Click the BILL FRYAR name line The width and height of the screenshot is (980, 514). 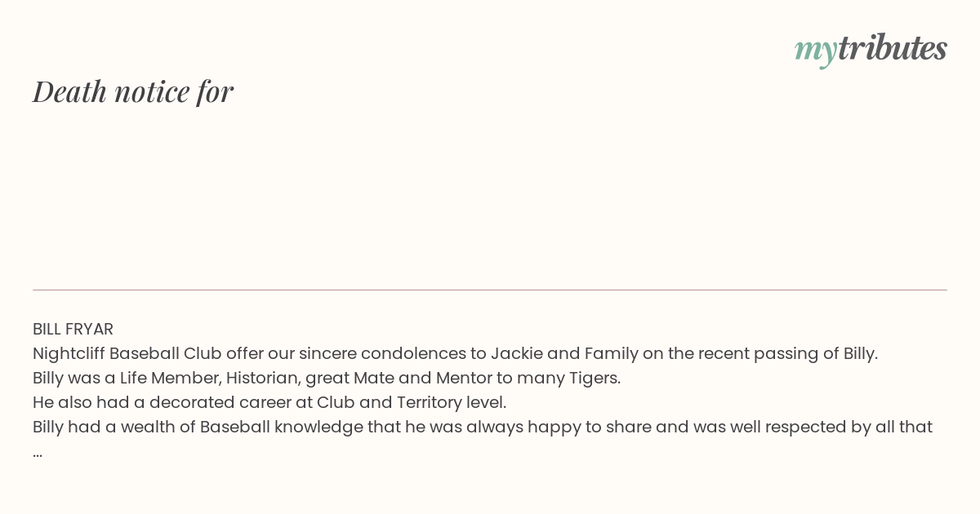(x=73, y=329)
